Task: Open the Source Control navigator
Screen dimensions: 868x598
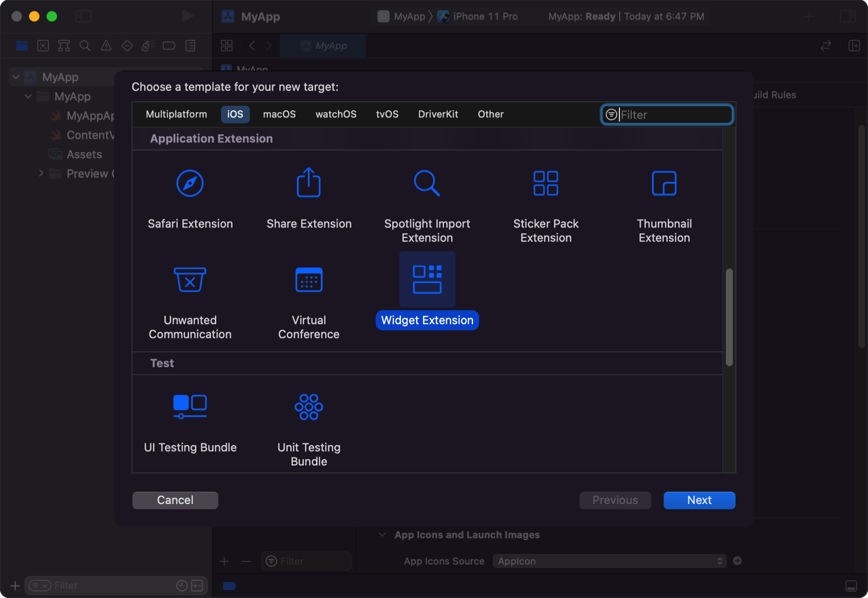Action: point(43,45)
